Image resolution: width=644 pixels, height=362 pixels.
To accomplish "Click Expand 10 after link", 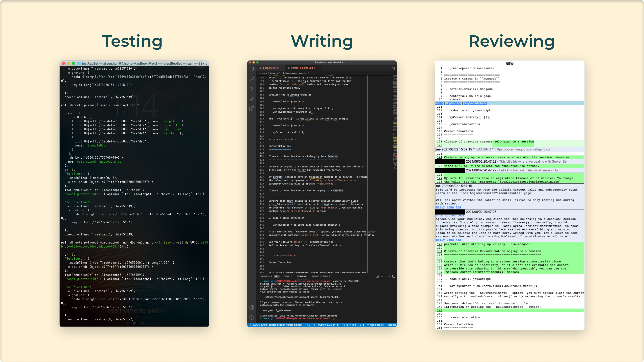I will [475, 103].
